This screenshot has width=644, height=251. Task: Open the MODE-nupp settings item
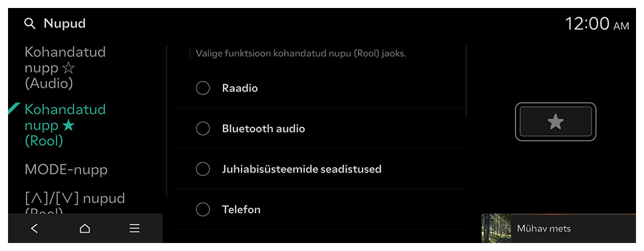pos(66,169)
